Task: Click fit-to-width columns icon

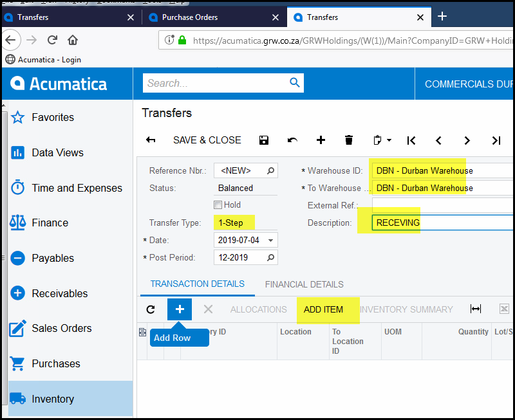Action: (476, 309)
